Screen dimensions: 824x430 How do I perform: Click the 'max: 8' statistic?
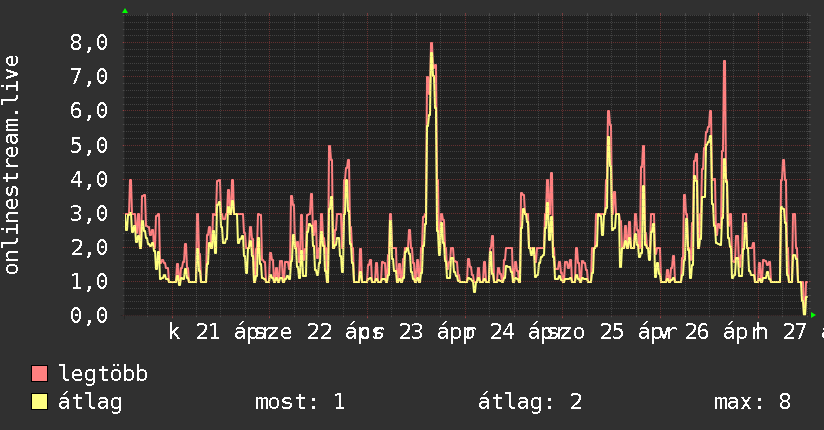752,402
